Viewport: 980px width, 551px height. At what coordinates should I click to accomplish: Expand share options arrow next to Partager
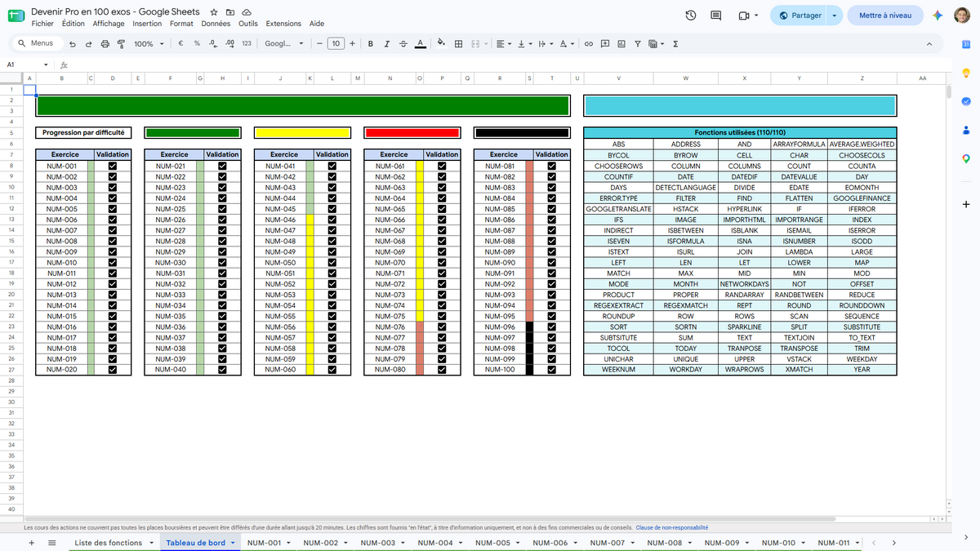(834, 16)
